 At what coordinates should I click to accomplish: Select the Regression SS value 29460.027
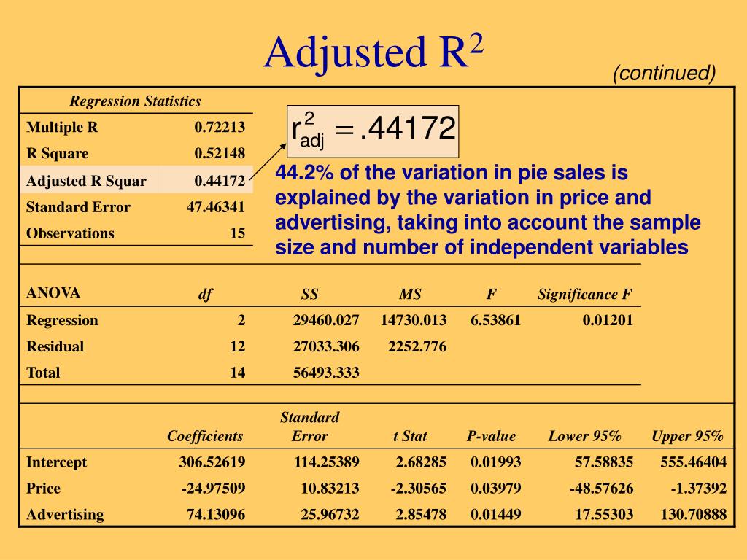coord(326,320)
